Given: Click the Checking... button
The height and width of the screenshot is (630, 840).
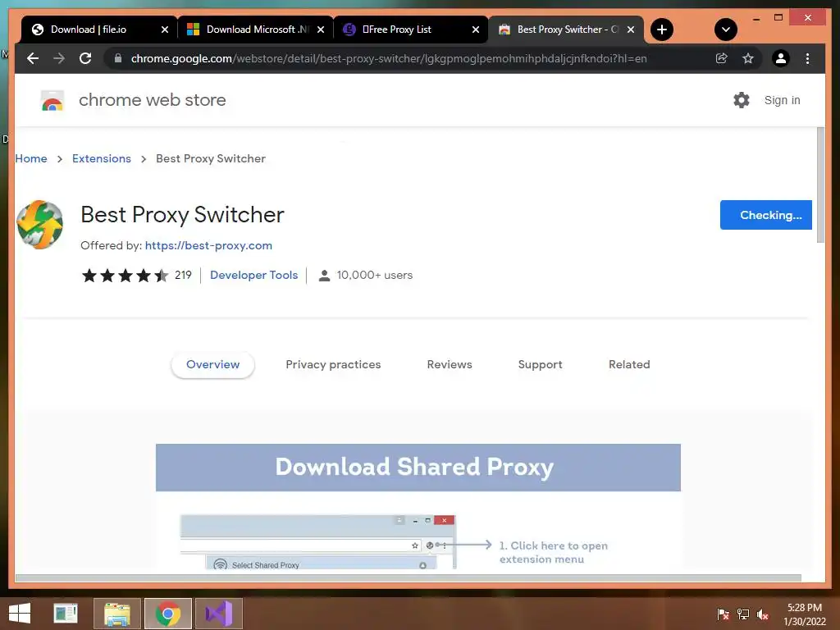Looking at the screenshot, I should pyautogui.click(x=765, y=215).
